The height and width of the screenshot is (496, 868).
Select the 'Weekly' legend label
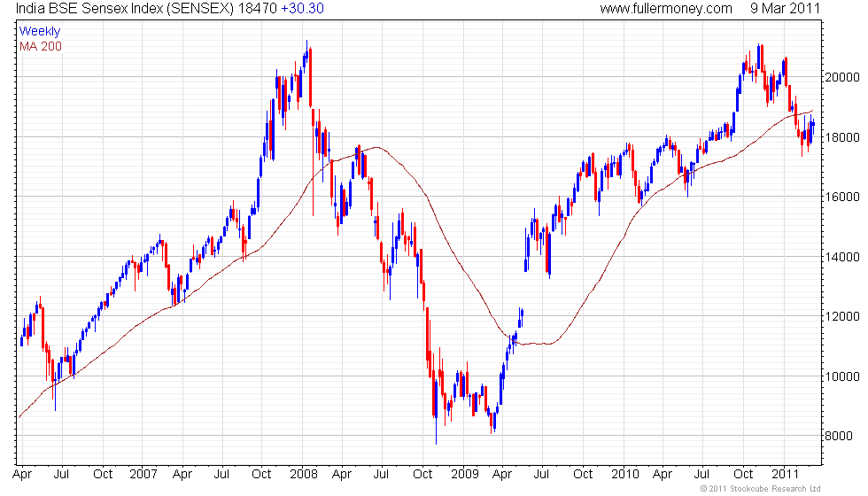(x=39, y=32)
